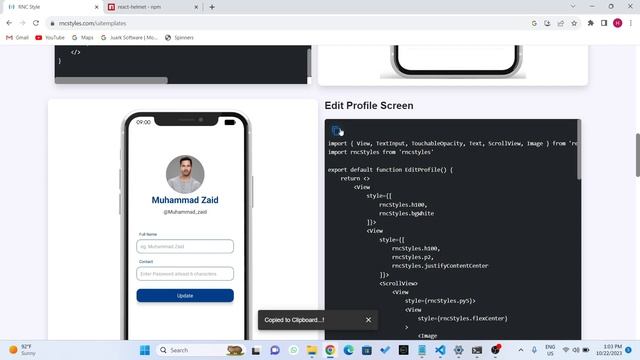Open Microsoft Store from the taskbar

tap(367, 350)
